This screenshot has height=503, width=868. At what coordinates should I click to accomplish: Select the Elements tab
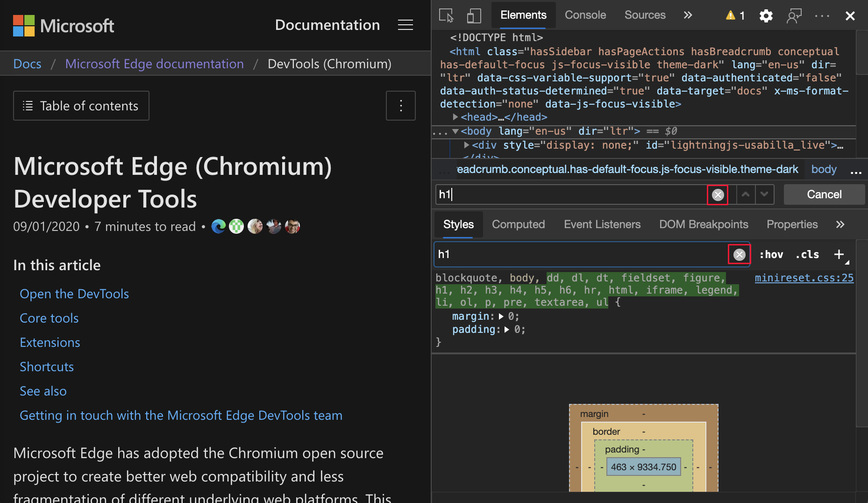523,15
